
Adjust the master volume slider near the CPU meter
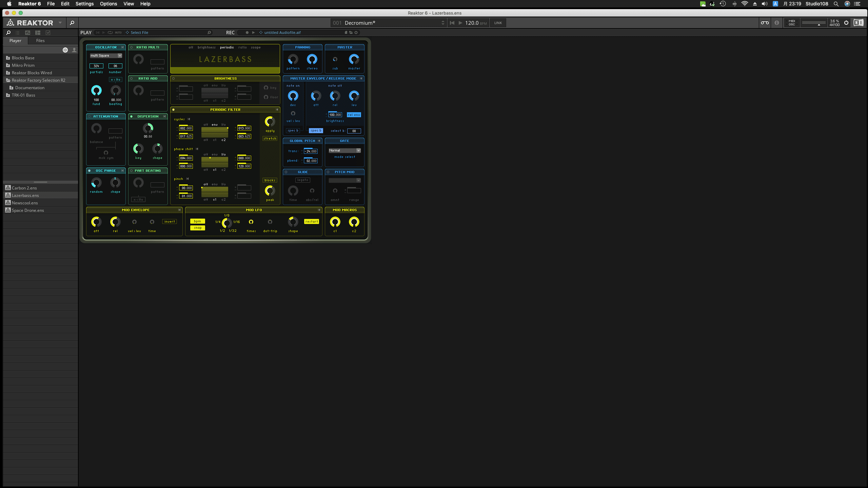(814, 24)
